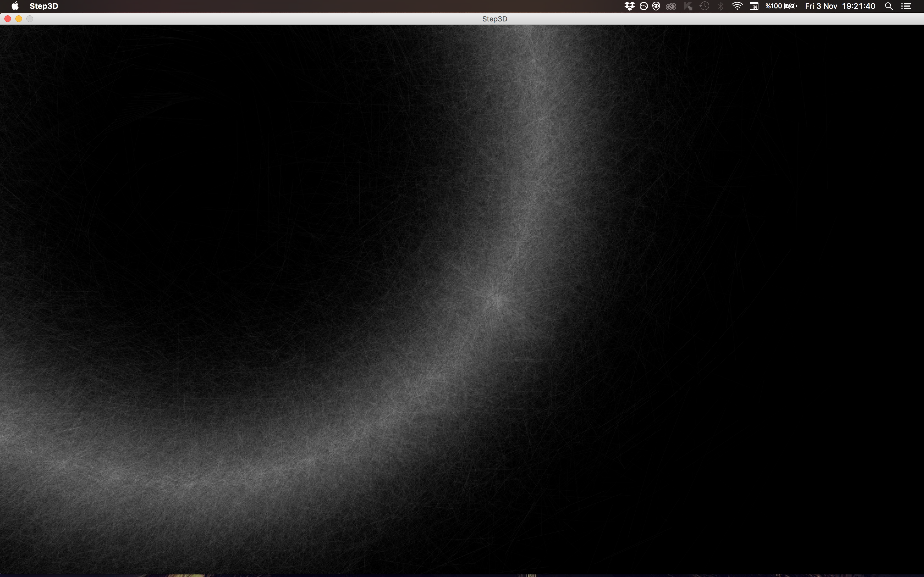This screenshot has height=577, width=924.
Task: Open the Step3D application menu
Action: 44,6
